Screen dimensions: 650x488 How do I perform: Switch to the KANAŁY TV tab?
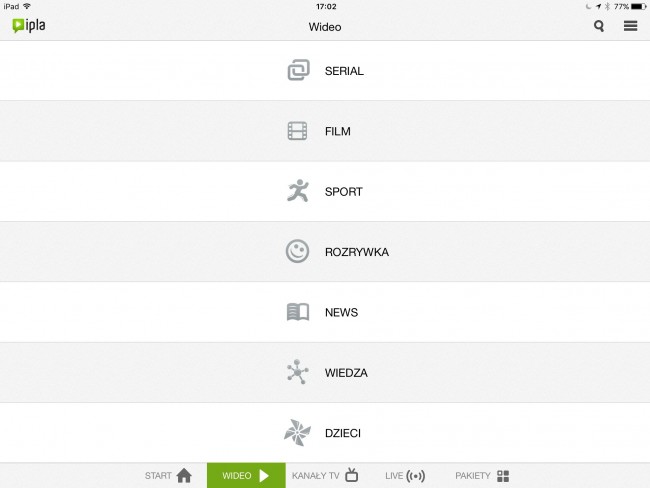click(325, 476)
